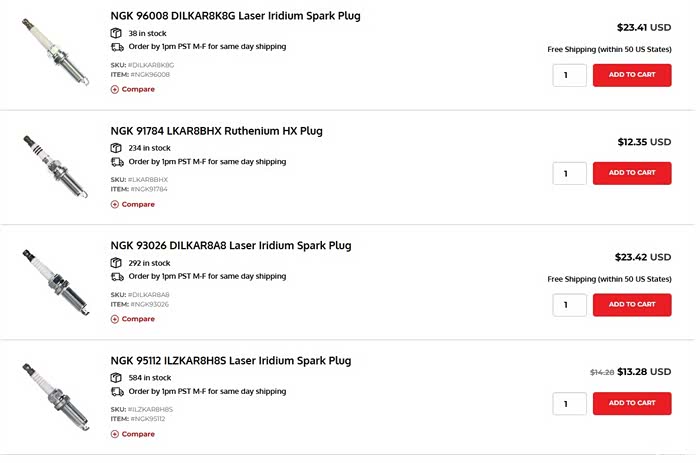The image size is (700, 463).
Task: Click quantity field for NGK 93026
Action: click(569, 305)
